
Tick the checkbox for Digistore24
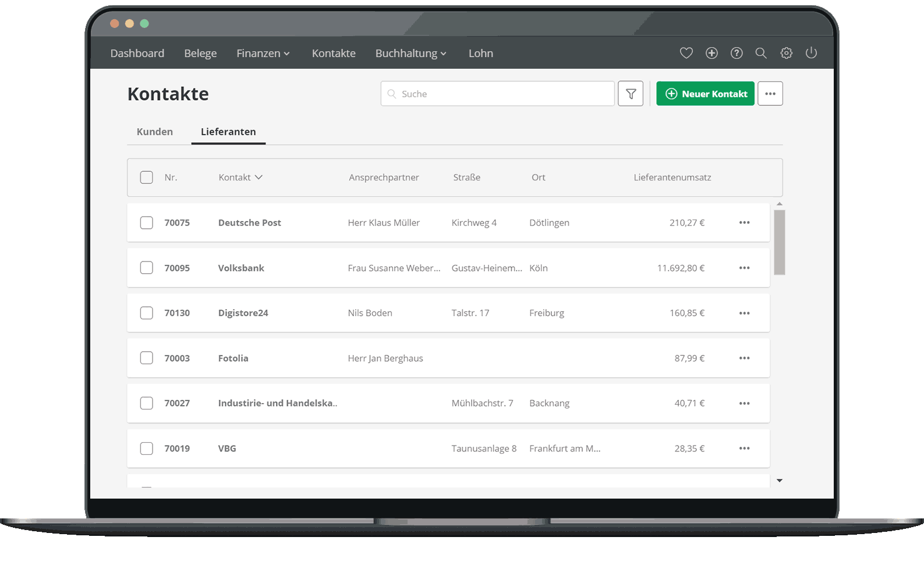[147, 313]
